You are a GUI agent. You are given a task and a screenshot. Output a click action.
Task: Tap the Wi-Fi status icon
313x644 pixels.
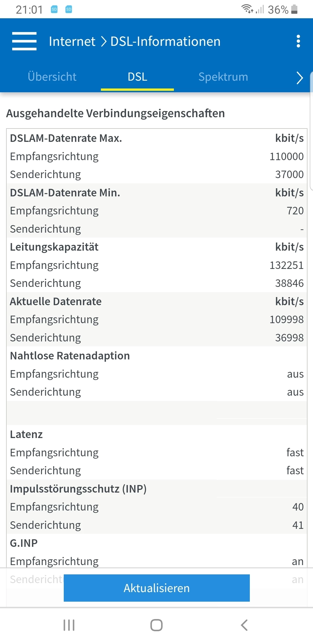(x=247, y=9)
